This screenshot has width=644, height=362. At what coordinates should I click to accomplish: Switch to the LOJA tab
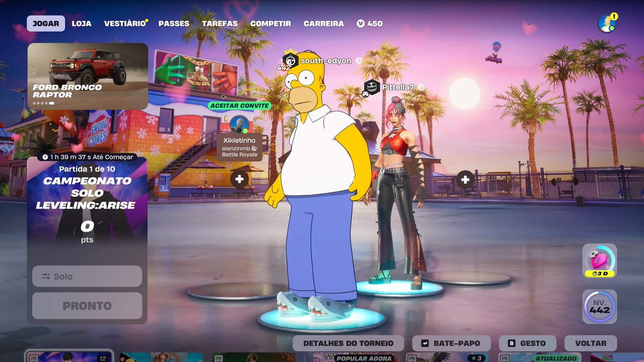tap(82, 24)
